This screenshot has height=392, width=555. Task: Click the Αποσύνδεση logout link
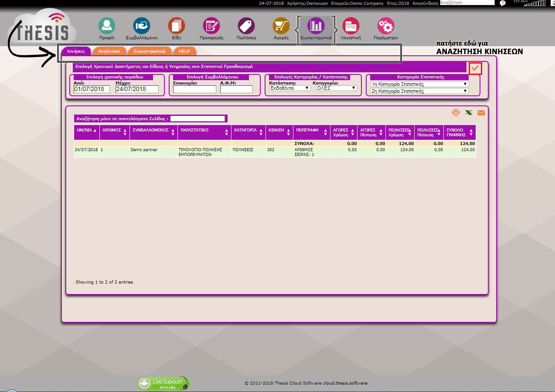pos(425,3)
